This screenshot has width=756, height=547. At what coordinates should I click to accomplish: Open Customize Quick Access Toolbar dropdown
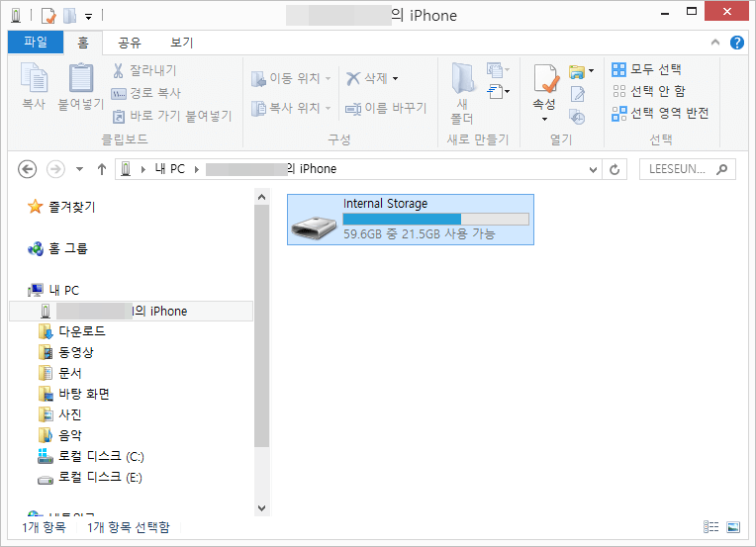click(89, 17)
